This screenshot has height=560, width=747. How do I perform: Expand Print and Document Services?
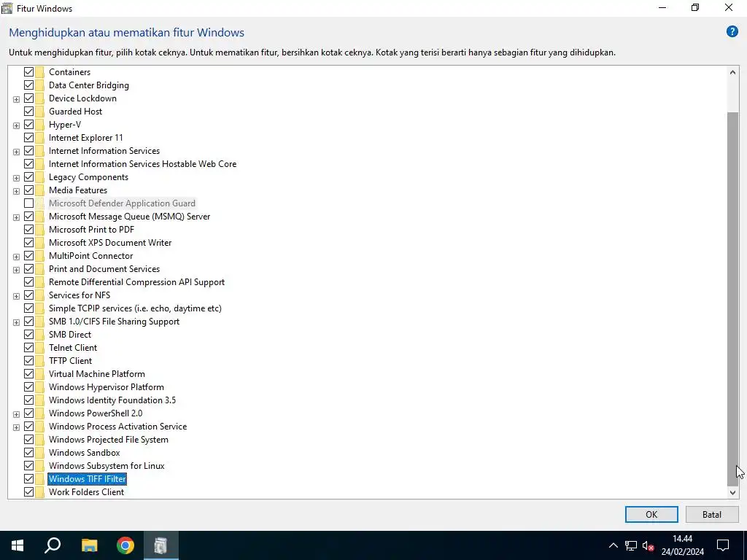16,270
